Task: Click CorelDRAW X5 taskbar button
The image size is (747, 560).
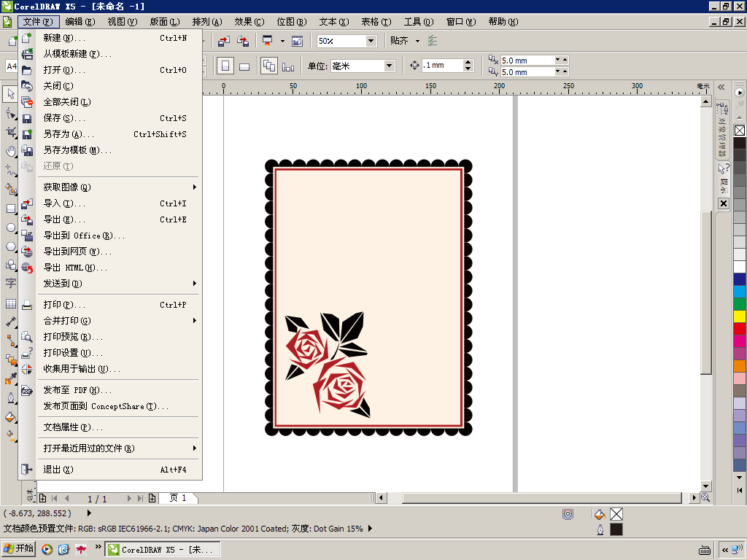Action: tap(163, 550)
